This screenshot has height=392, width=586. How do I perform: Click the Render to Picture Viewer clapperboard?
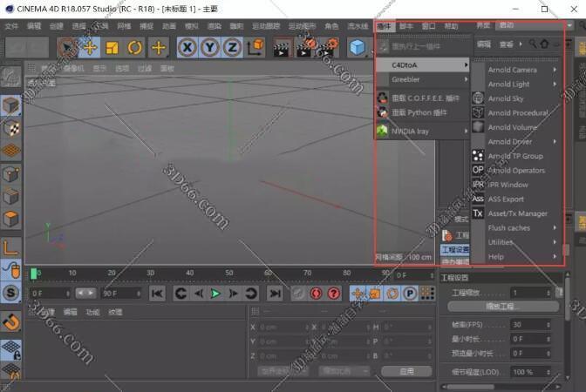point(303,47)
